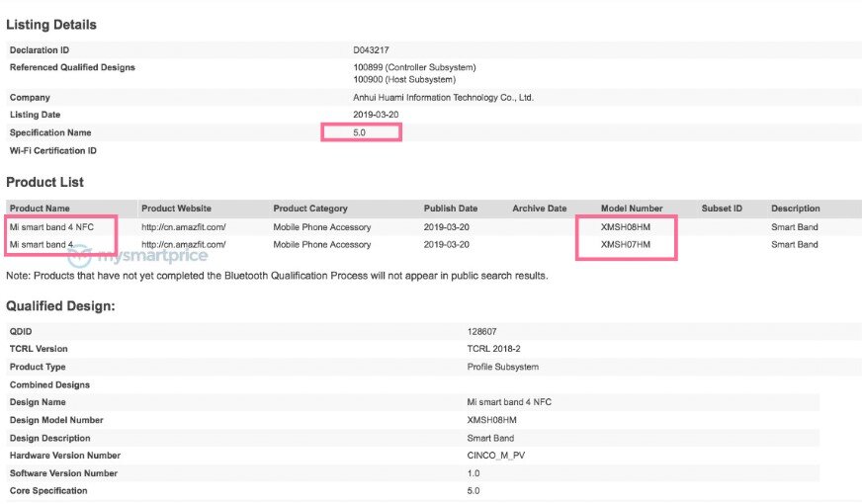The width and height of the screenshot is (862, 504).
Task: Click the Model Number column header
Action: (632, 209)
